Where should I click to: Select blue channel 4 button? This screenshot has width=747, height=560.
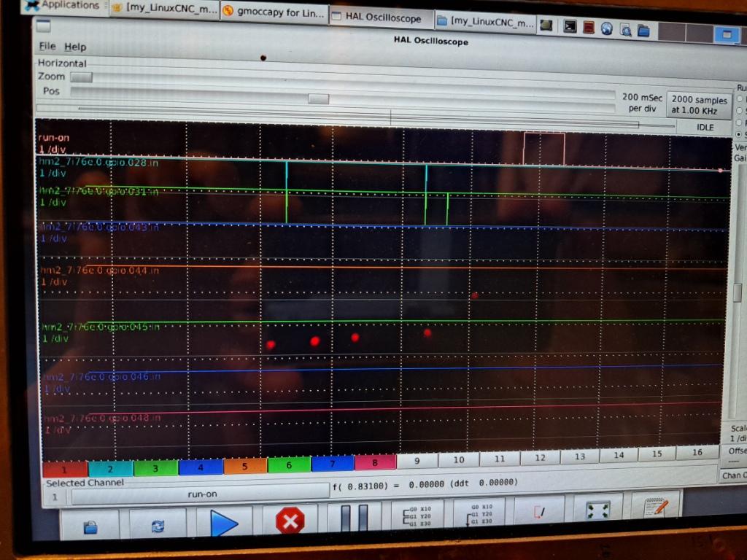200,467
